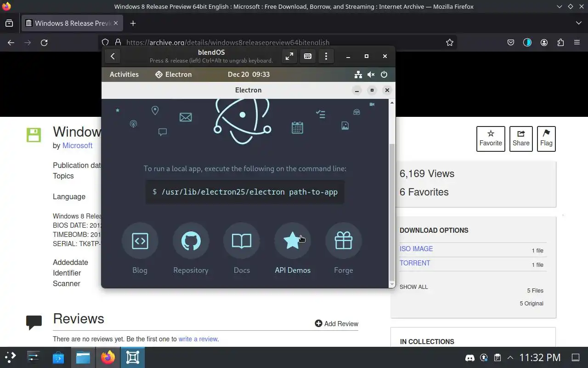Click the network status icon in GNOME bar
Screen dimensions: 588x368
358,75
